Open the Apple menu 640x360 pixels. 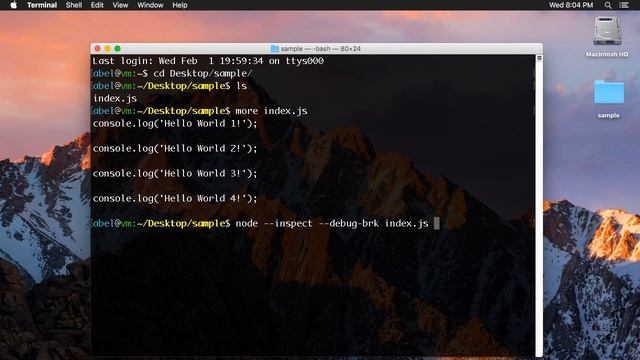point(13,5)
